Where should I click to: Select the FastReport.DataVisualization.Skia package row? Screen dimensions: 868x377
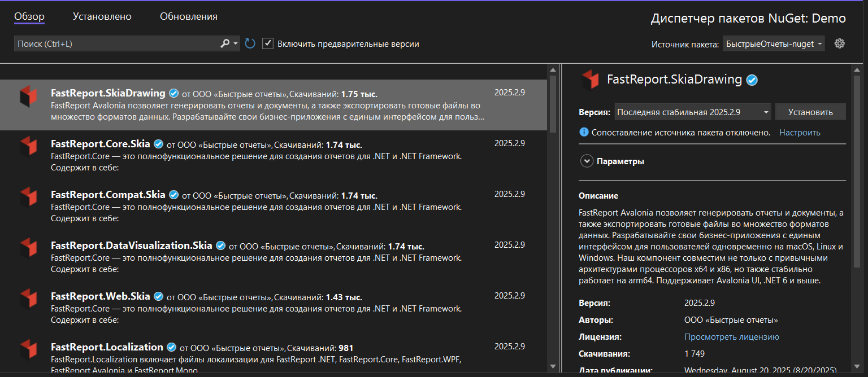274,257
